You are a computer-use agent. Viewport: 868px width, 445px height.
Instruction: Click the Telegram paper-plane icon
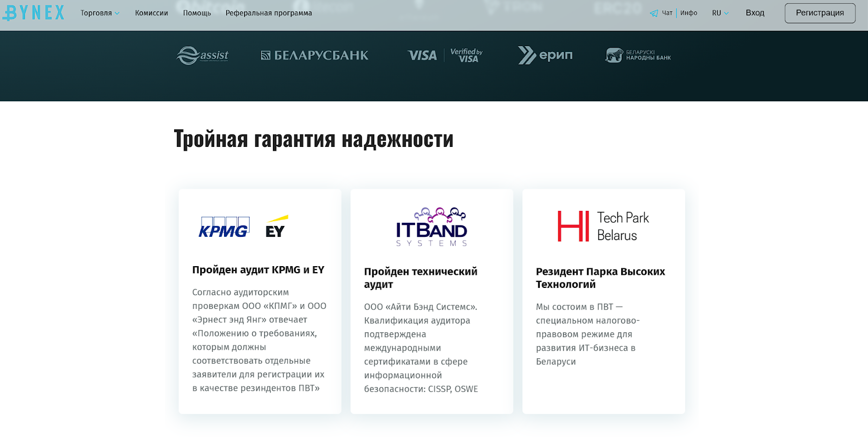click(x=654, y=13)
